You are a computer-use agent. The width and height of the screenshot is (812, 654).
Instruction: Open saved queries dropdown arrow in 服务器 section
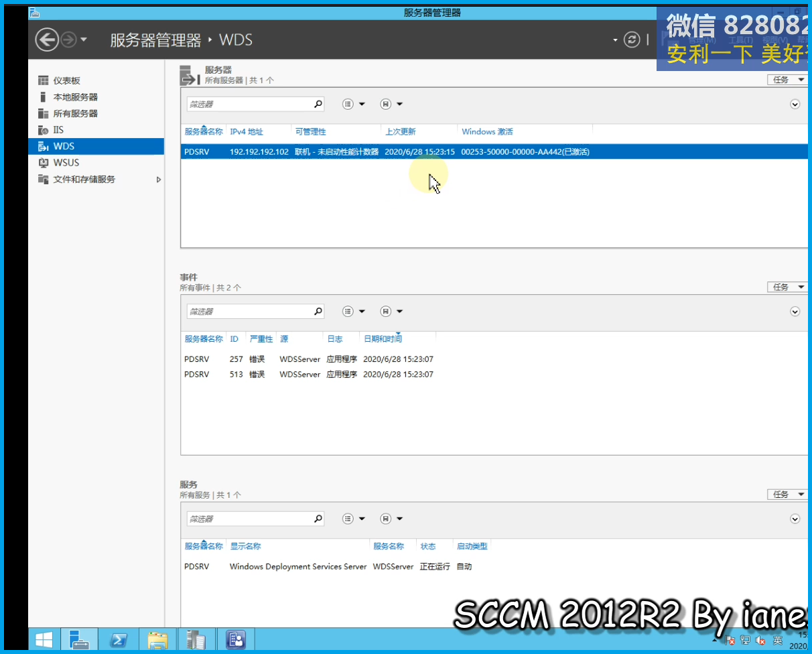[399, 105]
